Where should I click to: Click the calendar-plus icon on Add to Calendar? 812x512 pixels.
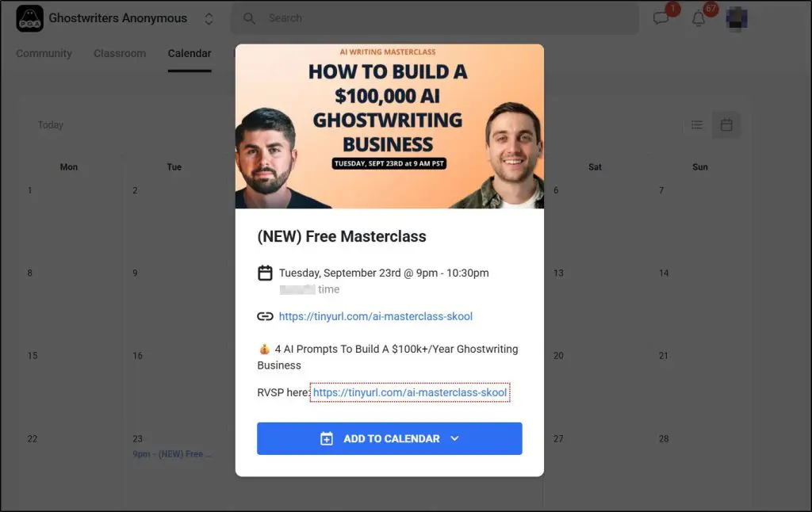coord(326,438)
